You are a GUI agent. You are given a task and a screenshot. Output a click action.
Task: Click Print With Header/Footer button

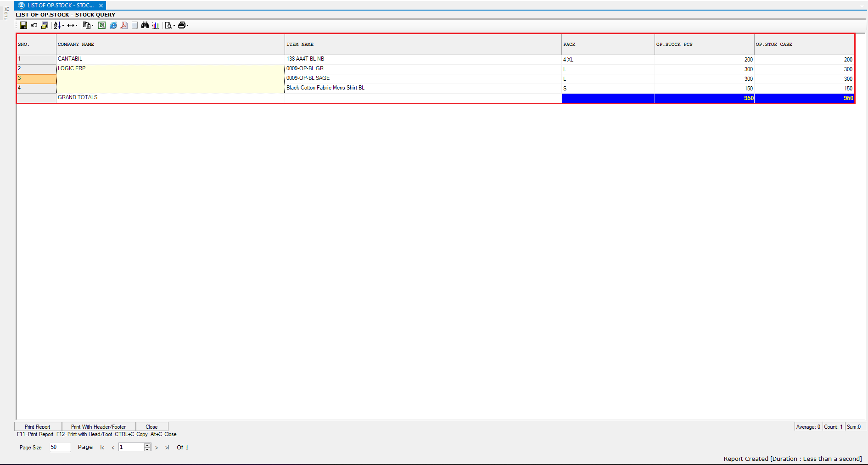(98, 426)
